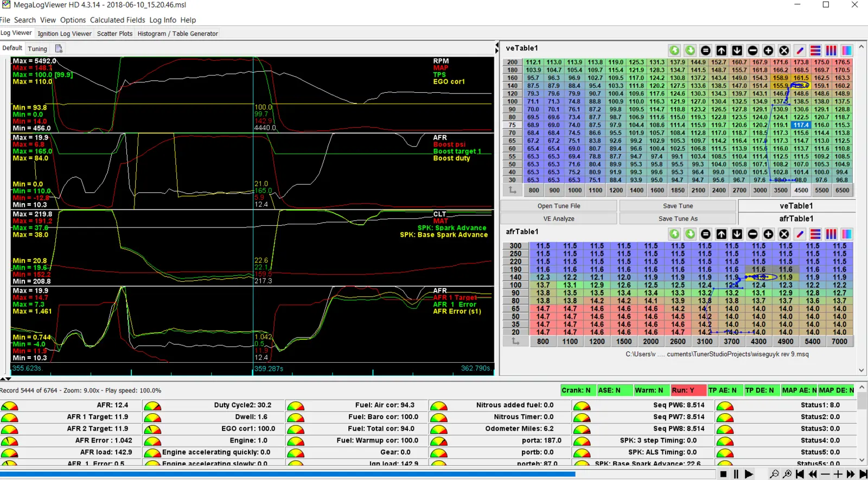Click the Open Tune File button
868x480 pixels.
click(559, 206)
